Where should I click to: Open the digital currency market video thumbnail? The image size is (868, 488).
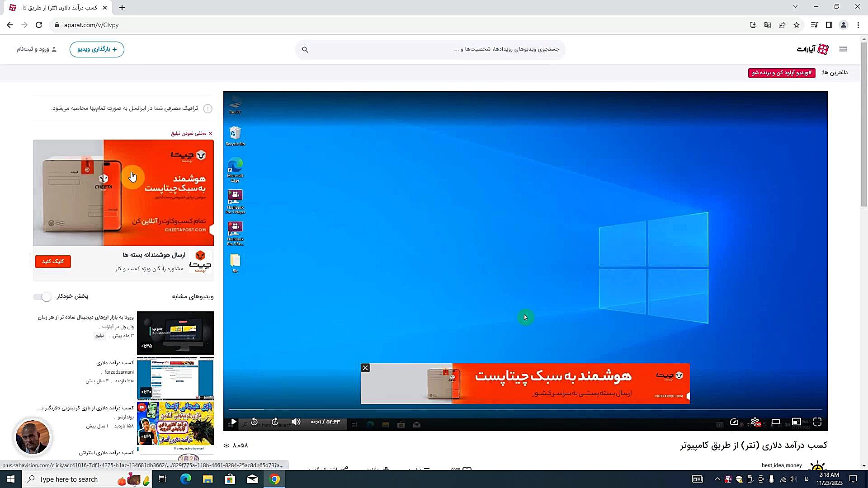point(175,333)
